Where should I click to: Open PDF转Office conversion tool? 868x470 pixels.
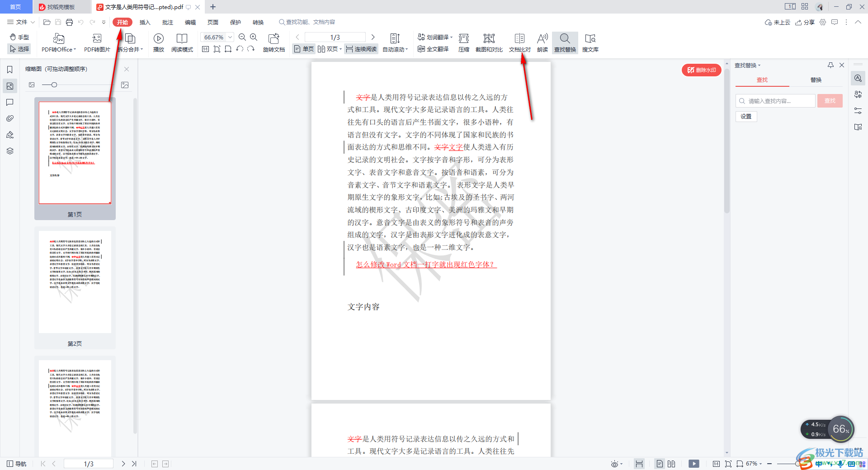pyautogui.click(x=59, y=43)
